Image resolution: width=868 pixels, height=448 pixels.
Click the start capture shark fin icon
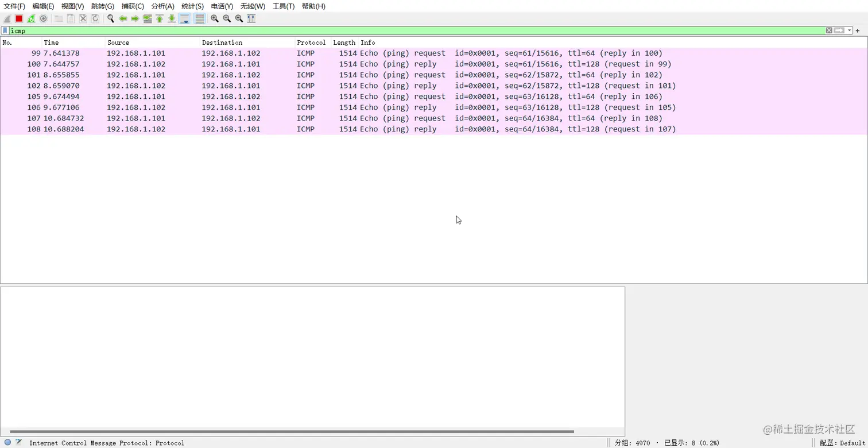(7, 18)
